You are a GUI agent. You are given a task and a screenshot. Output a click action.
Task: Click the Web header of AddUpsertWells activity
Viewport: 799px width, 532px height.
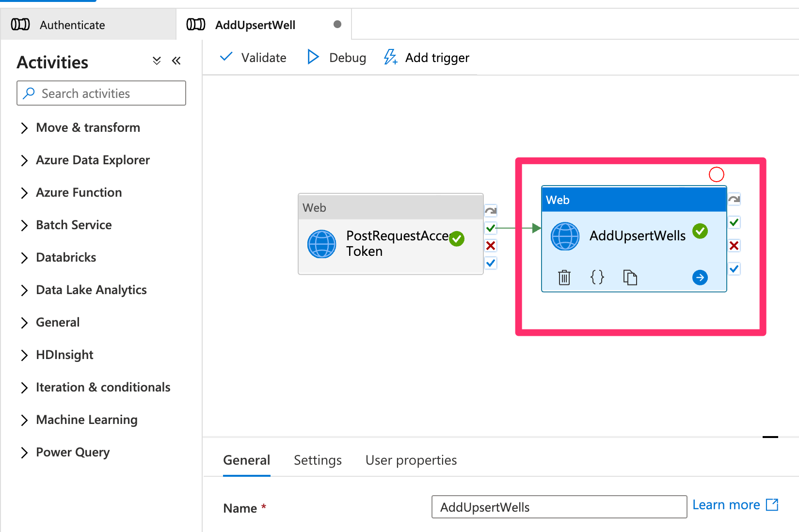coord(634,199)
